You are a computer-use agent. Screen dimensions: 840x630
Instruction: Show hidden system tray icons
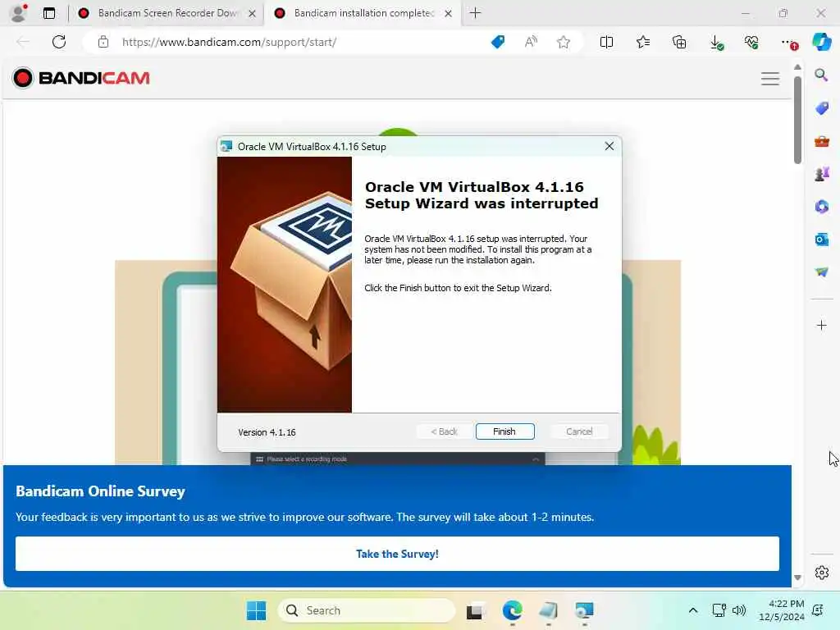point(692,610)
